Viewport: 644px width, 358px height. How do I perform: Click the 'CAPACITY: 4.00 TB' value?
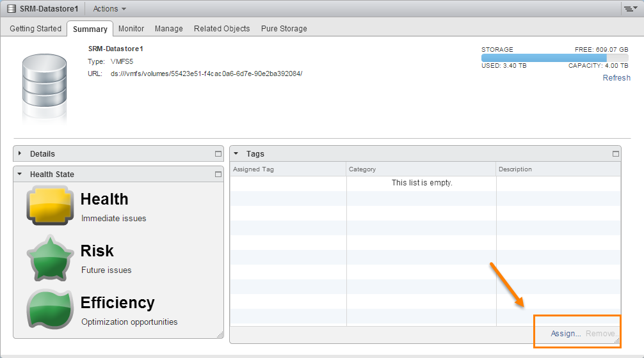point(598,66)
